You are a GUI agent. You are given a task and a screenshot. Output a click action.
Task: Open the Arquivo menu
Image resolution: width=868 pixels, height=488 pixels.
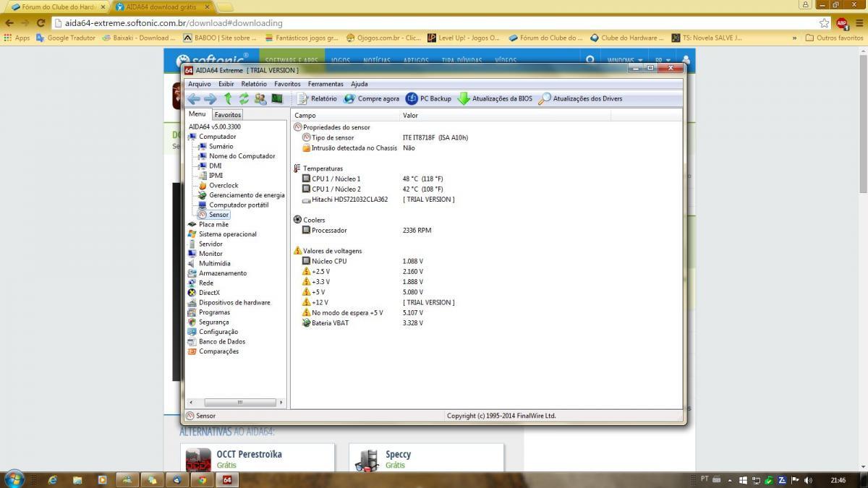click(200, 84)
